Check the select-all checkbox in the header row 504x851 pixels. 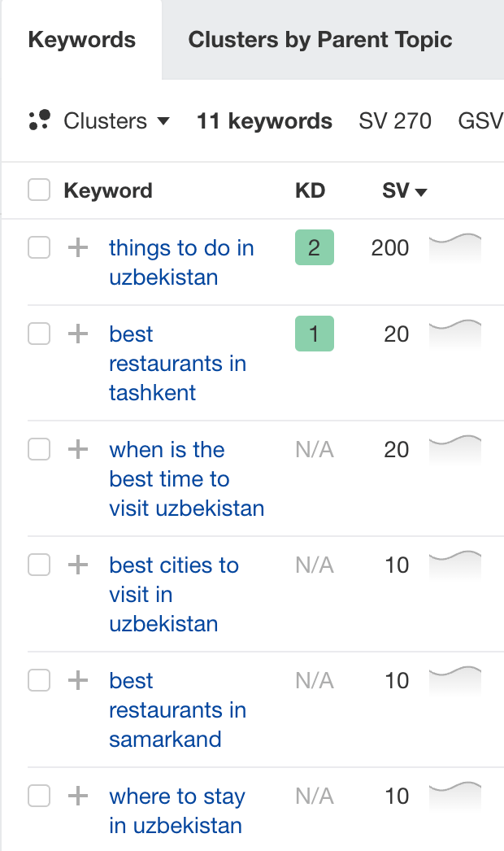coord(38,190)
